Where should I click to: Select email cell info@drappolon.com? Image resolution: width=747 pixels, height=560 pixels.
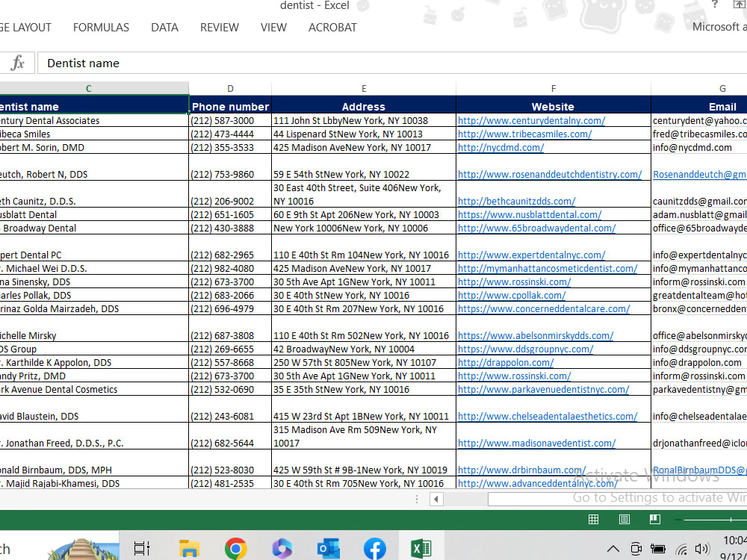pyautogui.click(x=699, y=362)
